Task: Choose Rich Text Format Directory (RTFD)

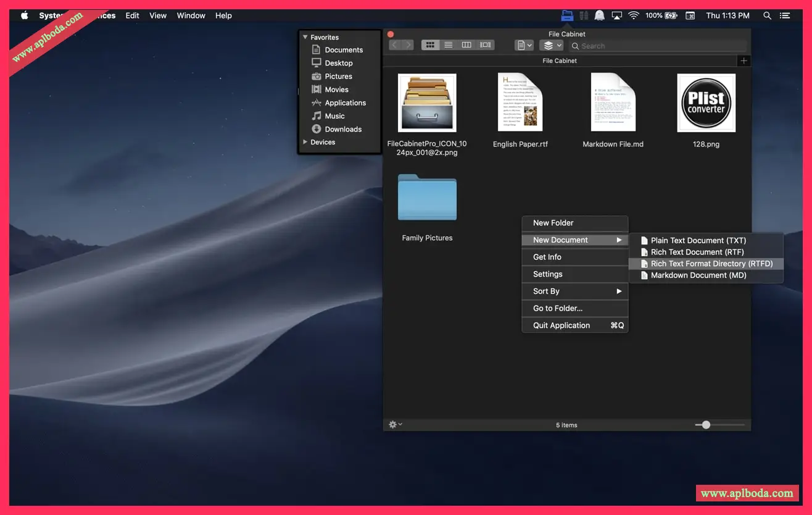Action: [711, 264]
